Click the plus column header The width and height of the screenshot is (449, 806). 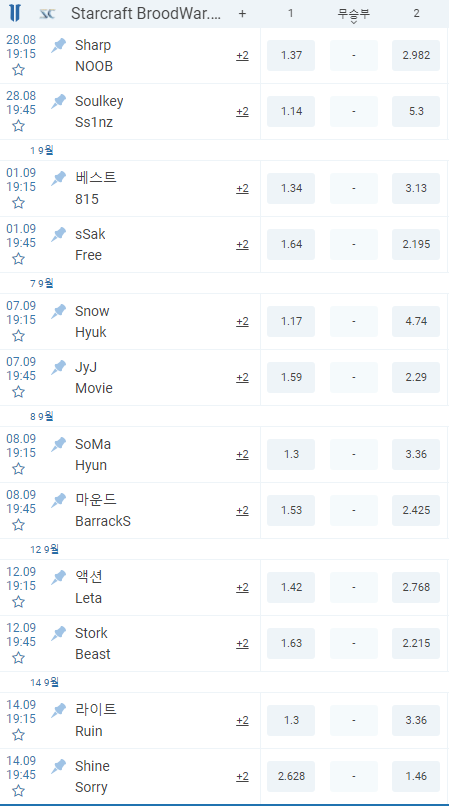[x=242, y=14]
